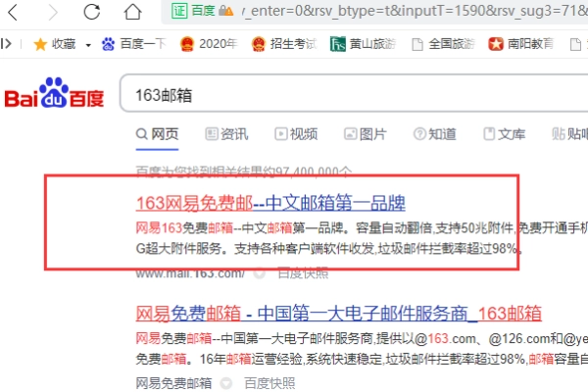Image resolution: width=588 pixels, height=392 pixels.
Task: Click the browser forward arrow
Action: click(53, 12)
